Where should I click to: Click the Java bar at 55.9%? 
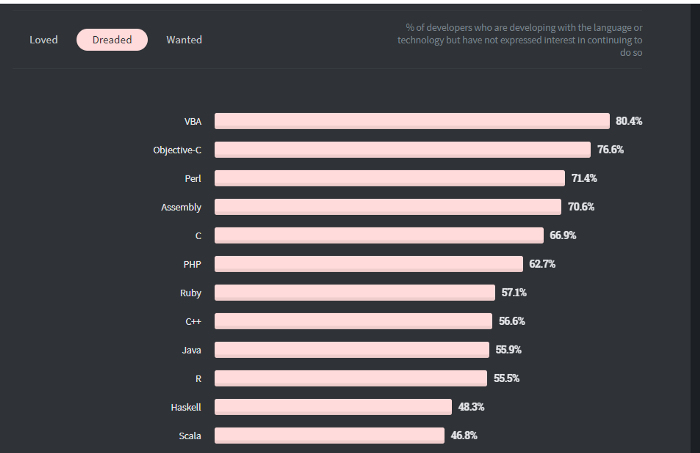click(352, 349)
